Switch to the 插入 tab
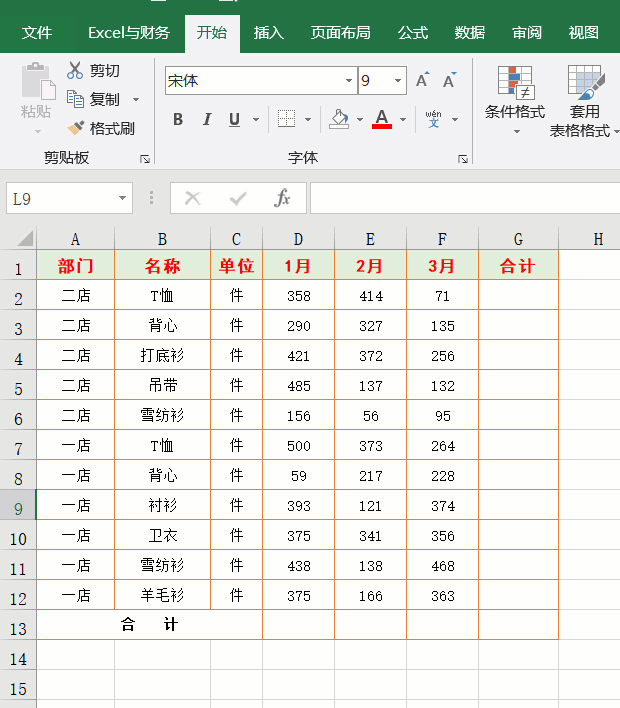 coord(268,33)
